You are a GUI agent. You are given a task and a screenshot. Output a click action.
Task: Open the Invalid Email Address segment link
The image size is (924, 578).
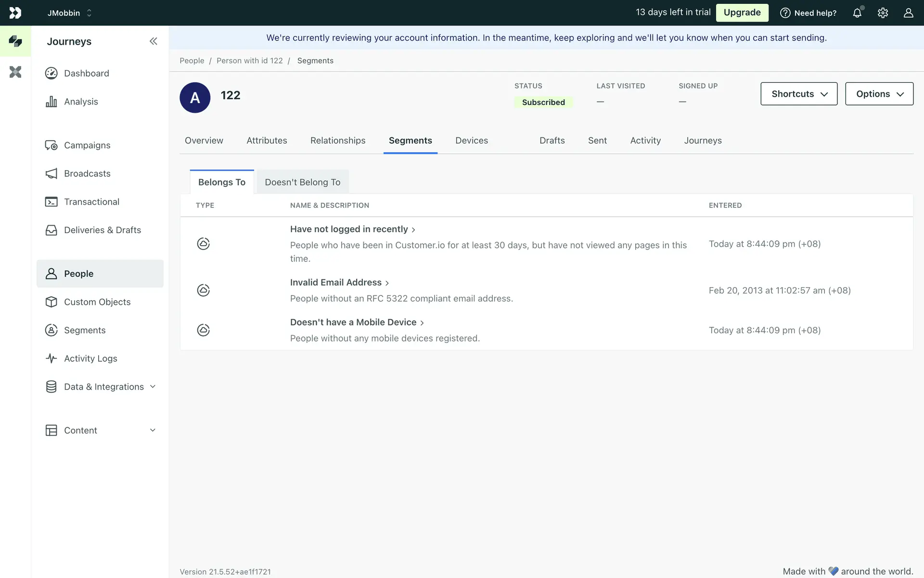click(336, 283)
